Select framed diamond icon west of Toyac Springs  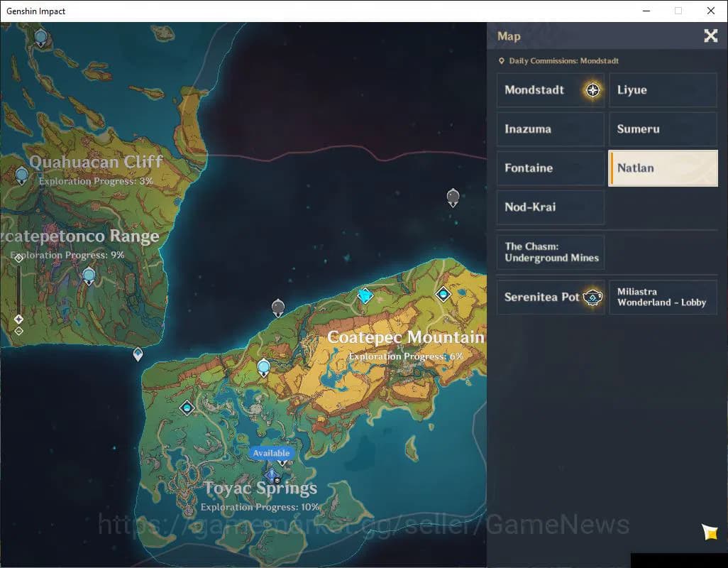187,408
